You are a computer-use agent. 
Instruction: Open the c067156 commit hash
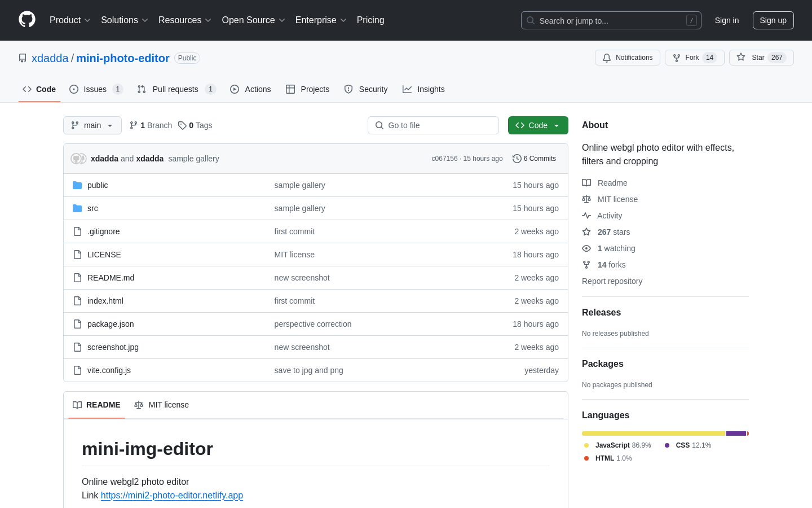444,159
